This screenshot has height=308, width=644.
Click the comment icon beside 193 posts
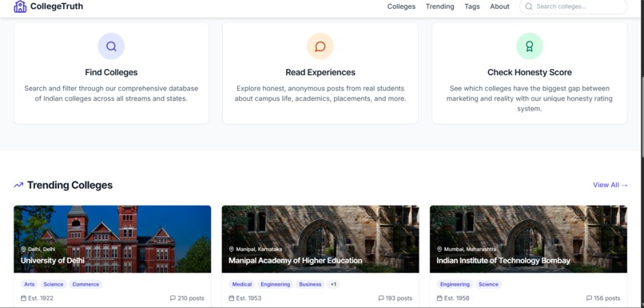coord(381,298)
